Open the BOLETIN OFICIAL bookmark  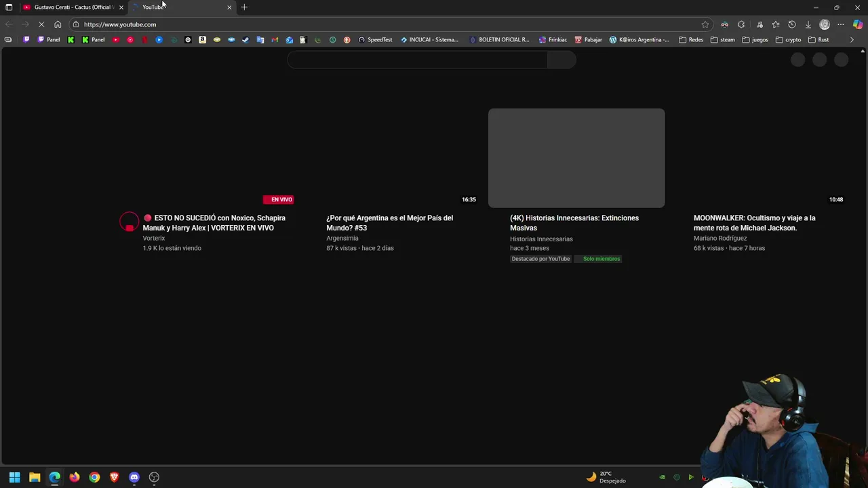(499, 39)
